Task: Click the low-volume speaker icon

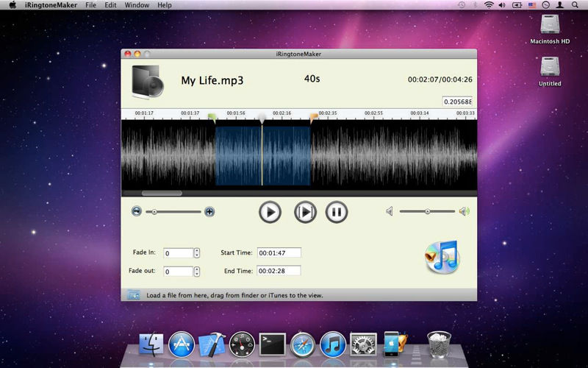Action: point(390,211)
